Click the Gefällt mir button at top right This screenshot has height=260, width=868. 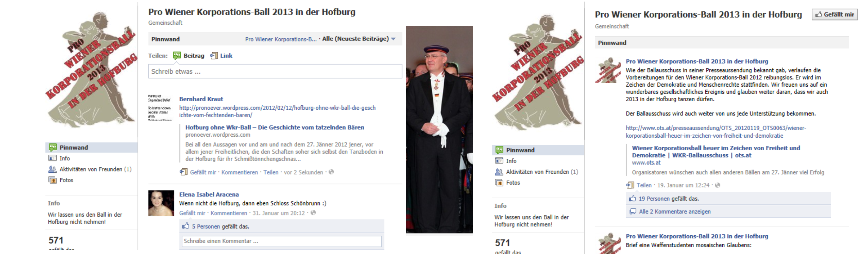(x=834, y=15)
